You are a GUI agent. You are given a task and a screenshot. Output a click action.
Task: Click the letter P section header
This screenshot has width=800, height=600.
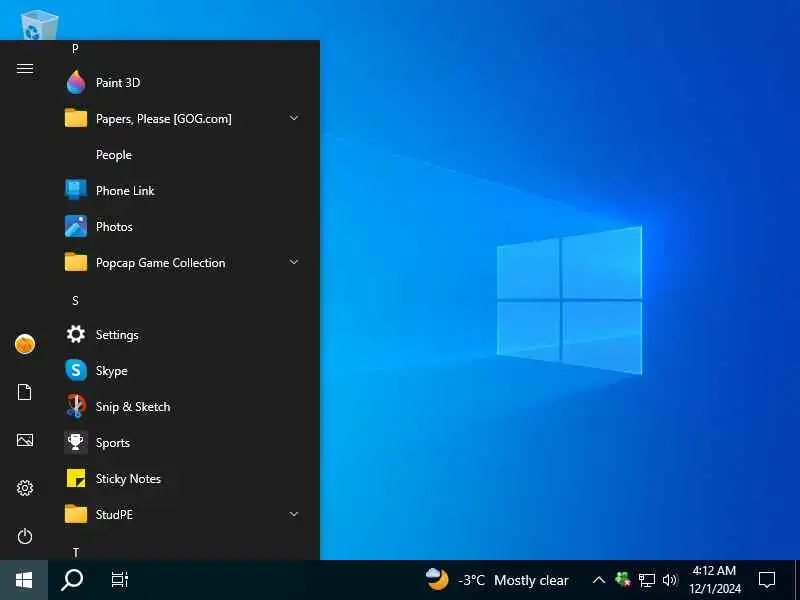pyautogui.click(x=75, y=48)
